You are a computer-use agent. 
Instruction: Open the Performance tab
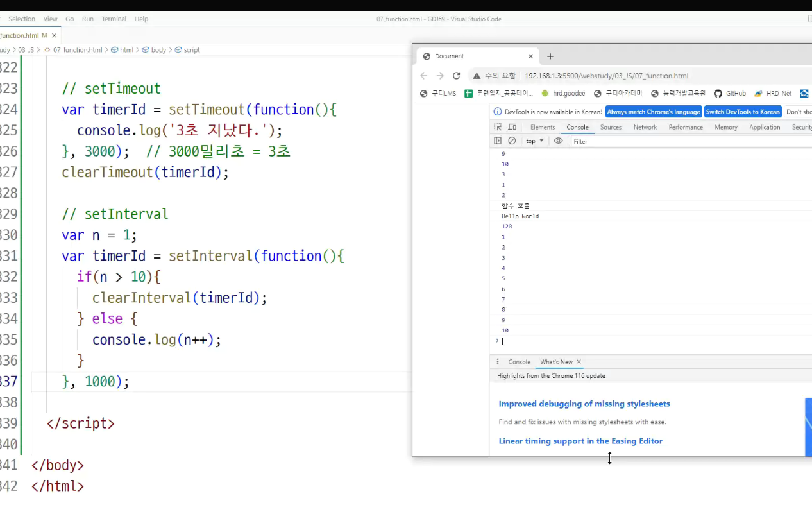pos(686,127)
